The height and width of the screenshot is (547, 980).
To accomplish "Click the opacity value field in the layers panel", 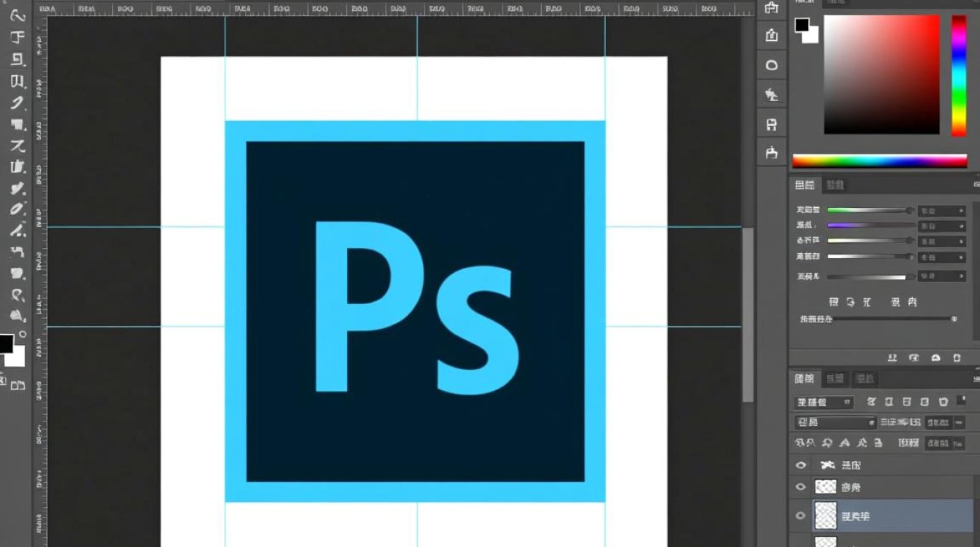I will 939,422.
